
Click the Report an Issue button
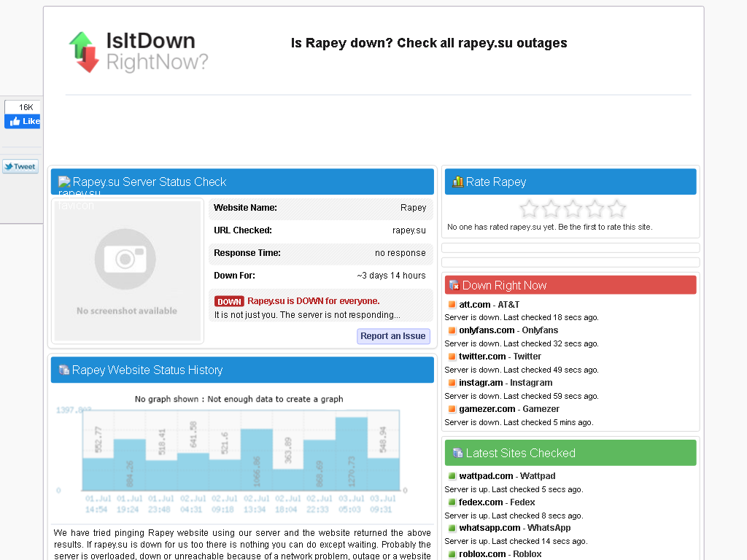393,336
